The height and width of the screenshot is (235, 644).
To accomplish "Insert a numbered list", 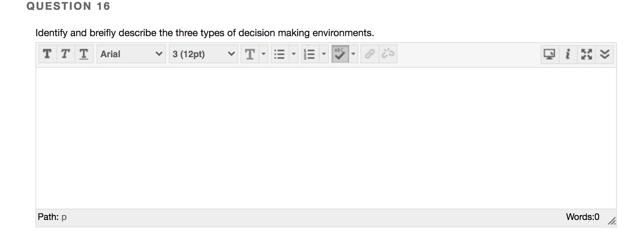I will 309,54.
